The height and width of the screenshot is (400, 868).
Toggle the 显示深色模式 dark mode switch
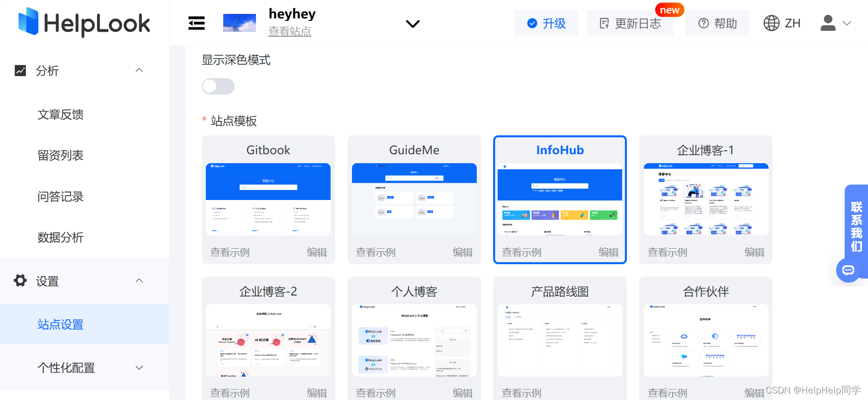tap(218, 86)
